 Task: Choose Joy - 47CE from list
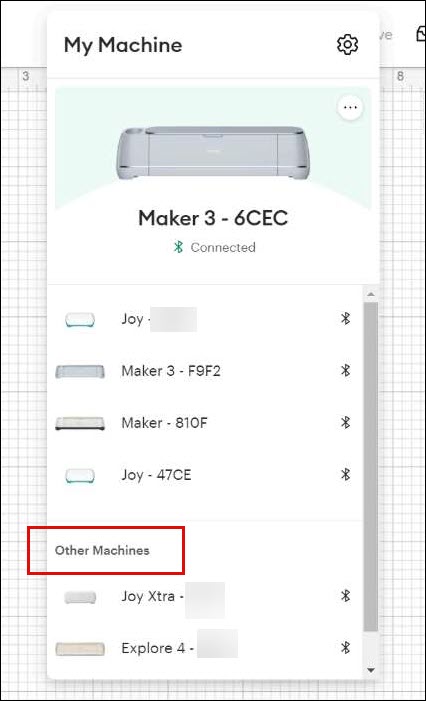tap(156, 475)
